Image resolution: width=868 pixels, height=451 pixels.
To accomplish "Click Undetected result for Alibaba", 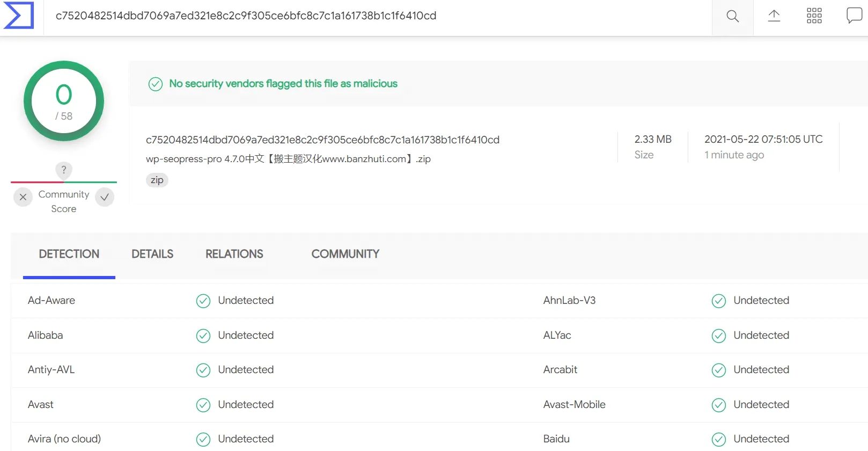I will 246,335.
